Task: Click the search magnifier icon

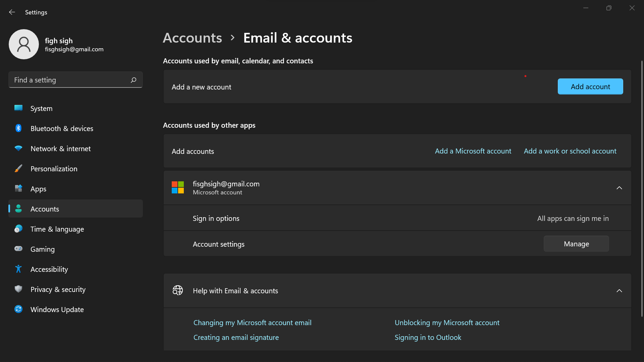Action: pyautogui.click(x=133, y=80)
